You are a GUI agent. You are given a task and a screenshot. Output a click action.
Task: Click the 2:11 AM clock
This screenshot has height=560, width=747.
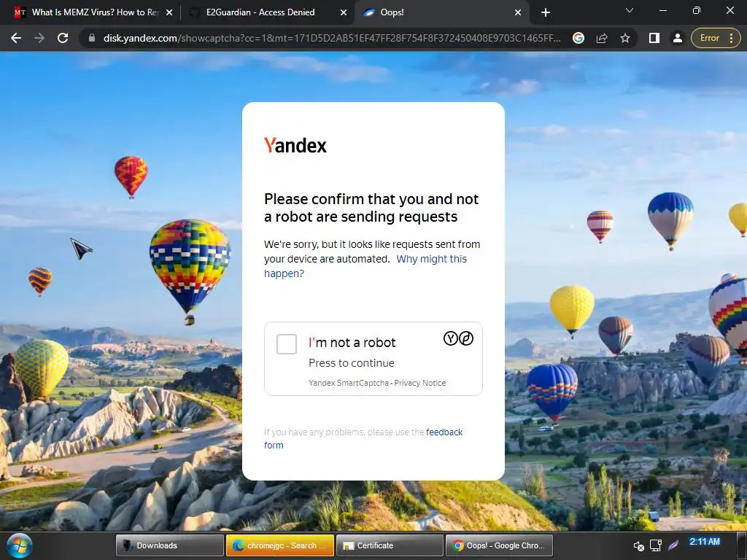point(705,542)
